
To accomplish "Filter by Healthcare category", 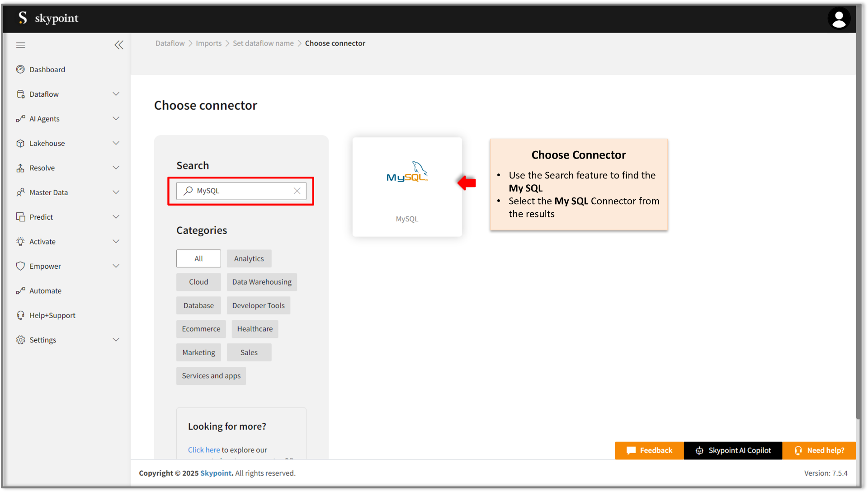I will click(x=255, y=329).
